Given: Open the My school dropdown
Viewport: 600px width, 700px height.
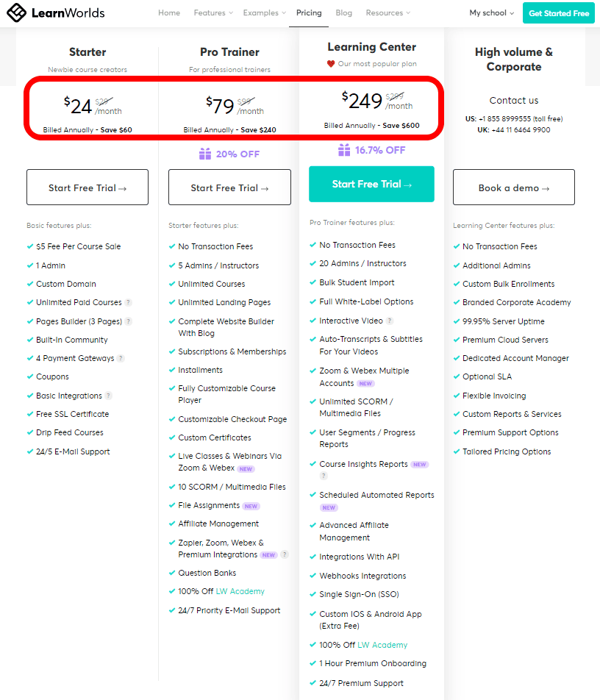Looking at the screenshot, I should [491, 13].
